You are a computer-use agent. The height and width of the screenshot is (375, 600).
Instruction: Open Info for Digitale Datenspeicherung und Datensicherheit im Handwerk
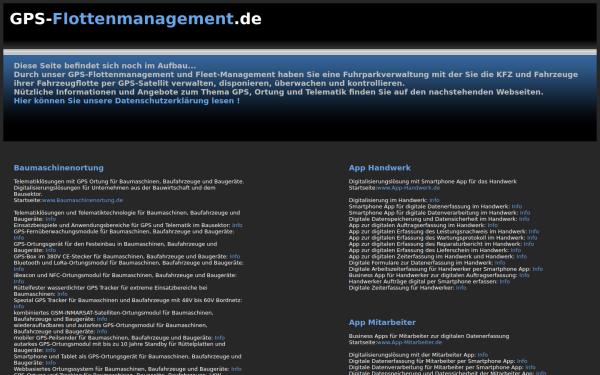(x=524, y=219)
